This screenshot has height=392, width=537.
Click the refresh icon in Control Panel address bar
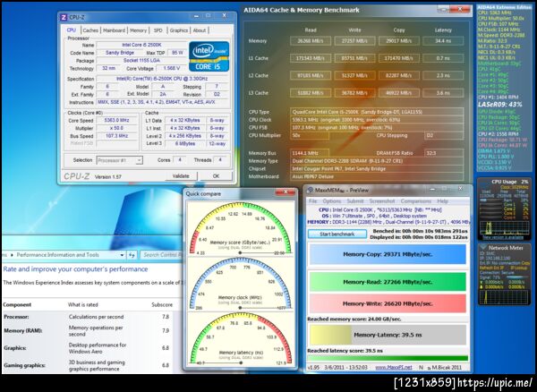pyautogui.click(x=132, y=255)
